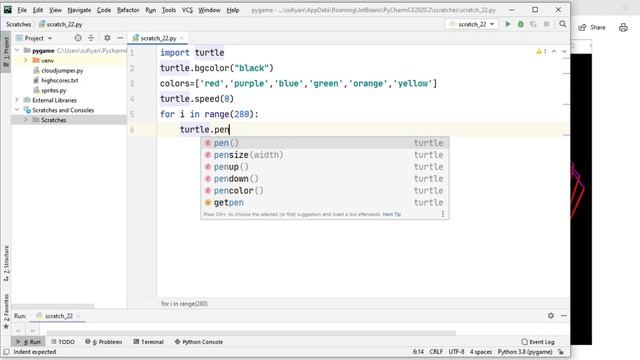Choose pendown() completion suggestion

[325, 178]
